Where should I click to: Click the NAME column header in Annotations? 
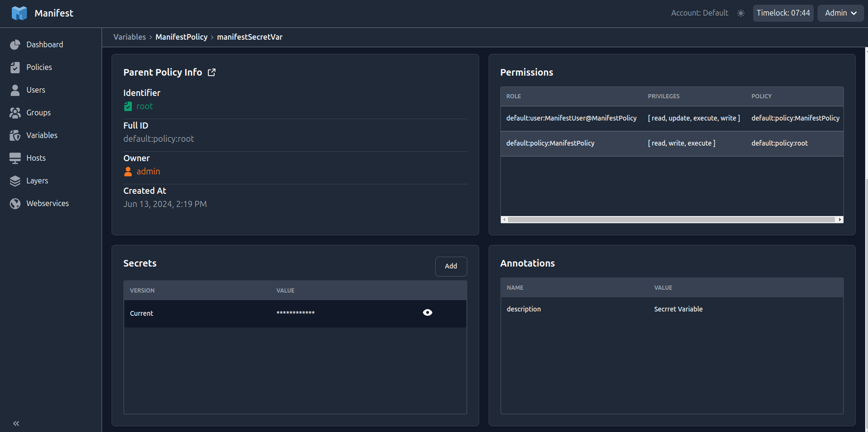click(515, 288)
